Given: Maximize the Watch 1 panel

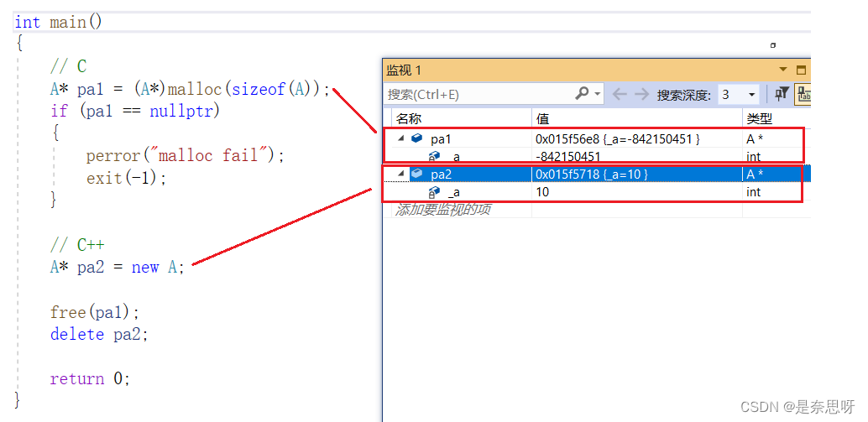Looking at the screenshot, I should [801, 70].
